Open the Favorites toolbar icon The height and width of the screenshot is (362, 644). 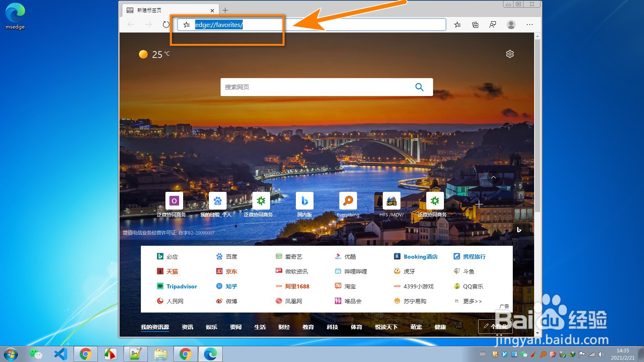click(x=458, y=25)
